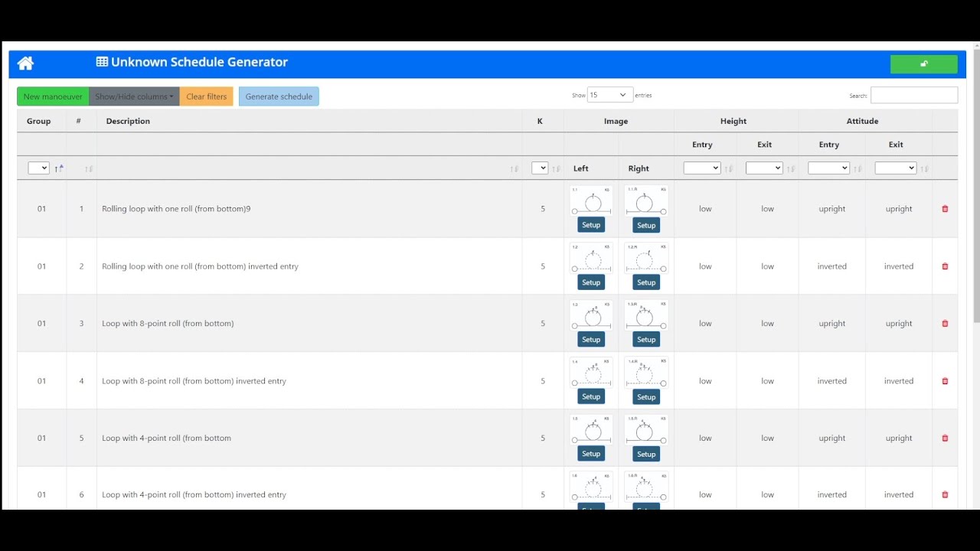Click the New manoeuver button
Screen dimensions: 980x551
tap(53, 96)
